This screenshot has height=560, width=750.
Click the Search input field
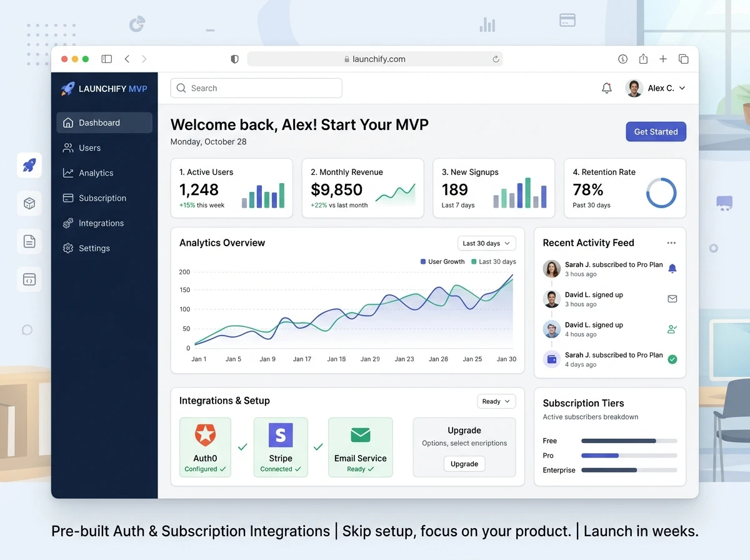256,88
